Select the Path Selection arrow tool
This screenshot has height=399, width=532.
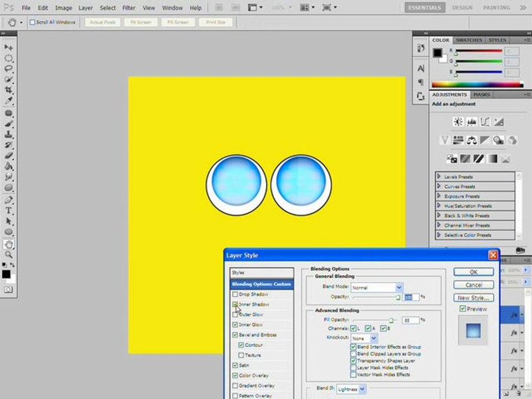point(8,221)
